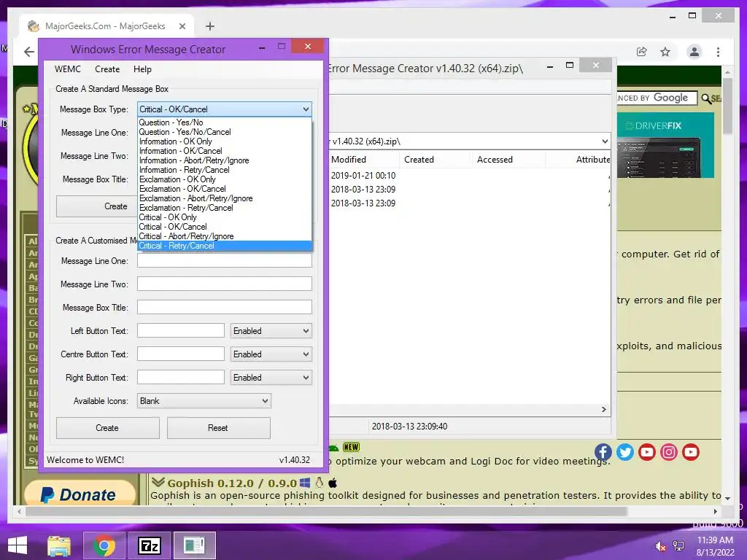747x560 pixels.
Task: Choose Exclamation - Abort/Retry/Ignore option
Action: 225,198
